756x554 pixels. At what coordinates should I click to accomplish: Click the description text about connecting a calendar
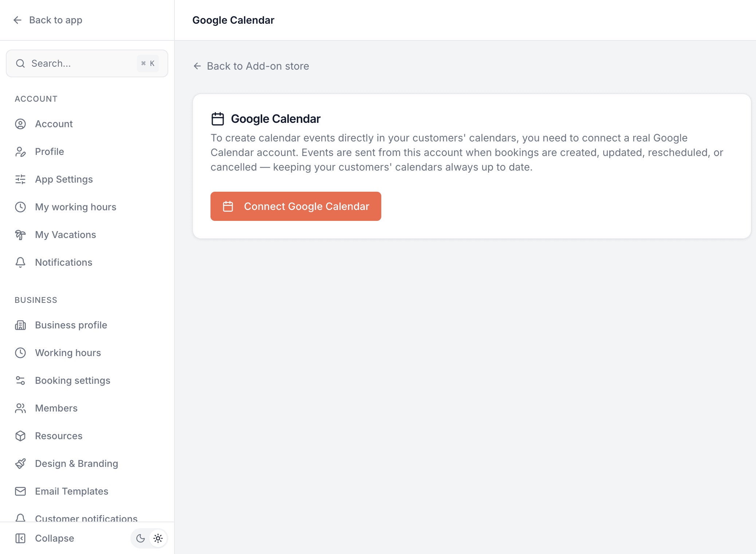coord(467,152)
